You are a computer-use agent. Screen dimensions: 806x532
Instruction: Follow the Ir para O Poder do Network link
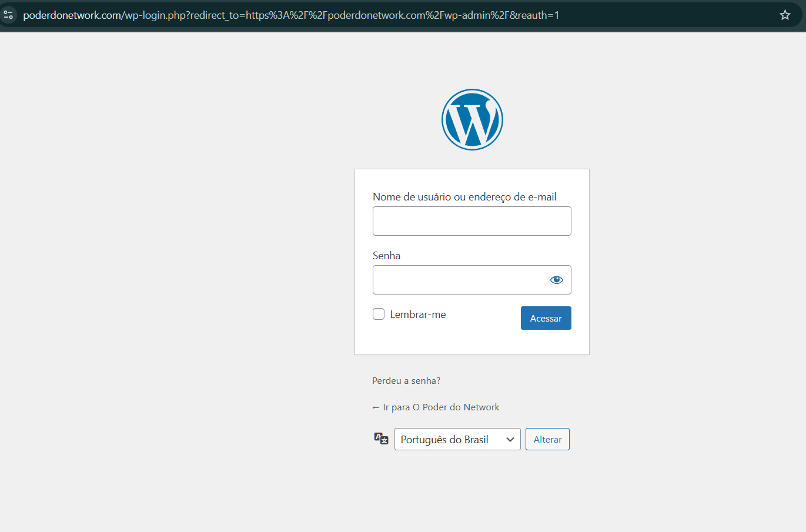tap(436, 407)
